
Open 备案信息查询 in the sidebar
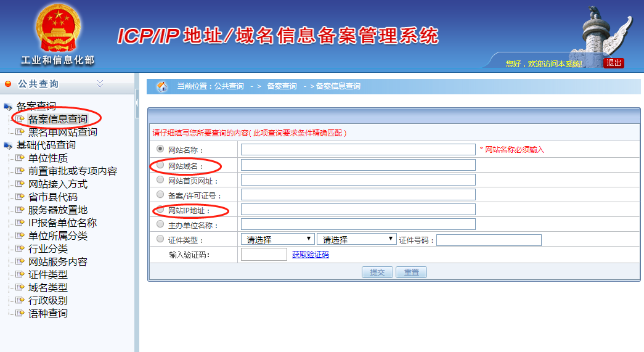pyautogui.click(x=57, y=119)
